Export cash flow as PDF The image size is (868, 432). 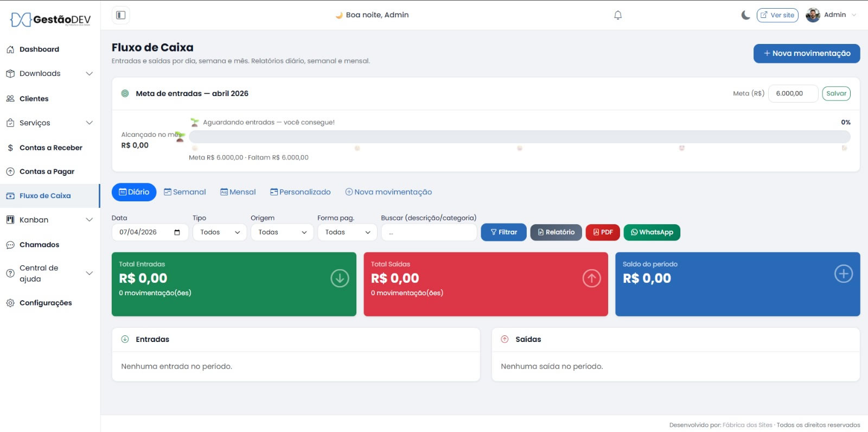[602, 232]
